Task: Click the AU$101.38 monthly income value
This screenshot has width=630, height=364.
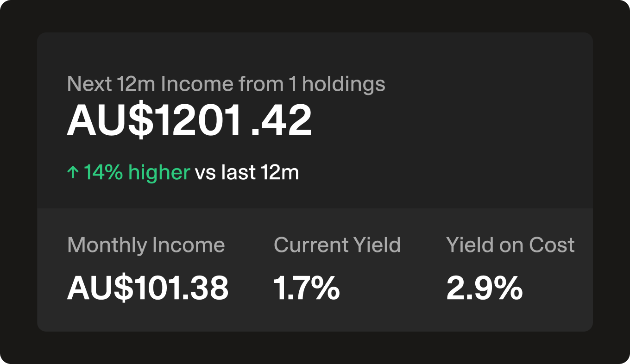Action: pyautogui.click(x=148, y=288)
